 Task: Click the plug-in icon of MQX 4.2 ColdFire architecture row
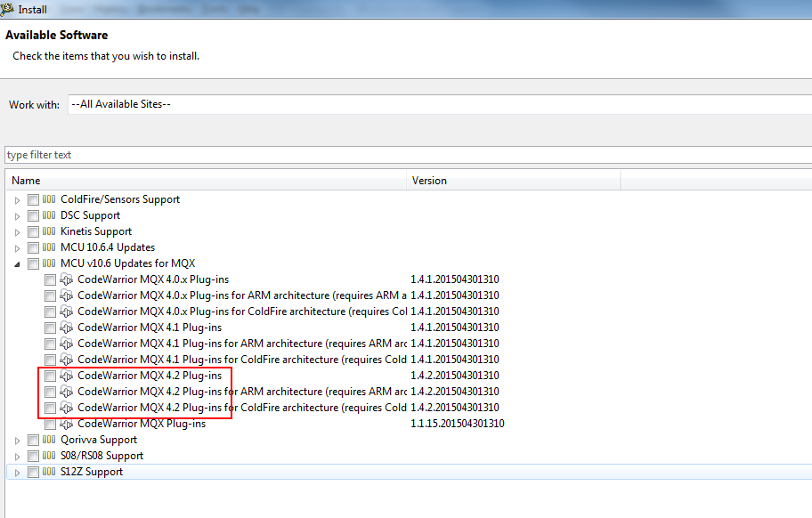(x=66, y=408)
